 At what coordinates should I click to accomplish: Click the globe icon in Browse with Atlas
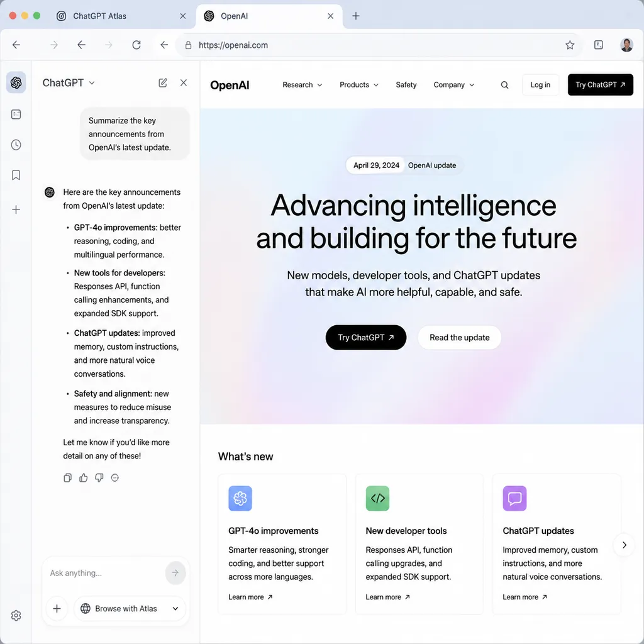point(86,608)
